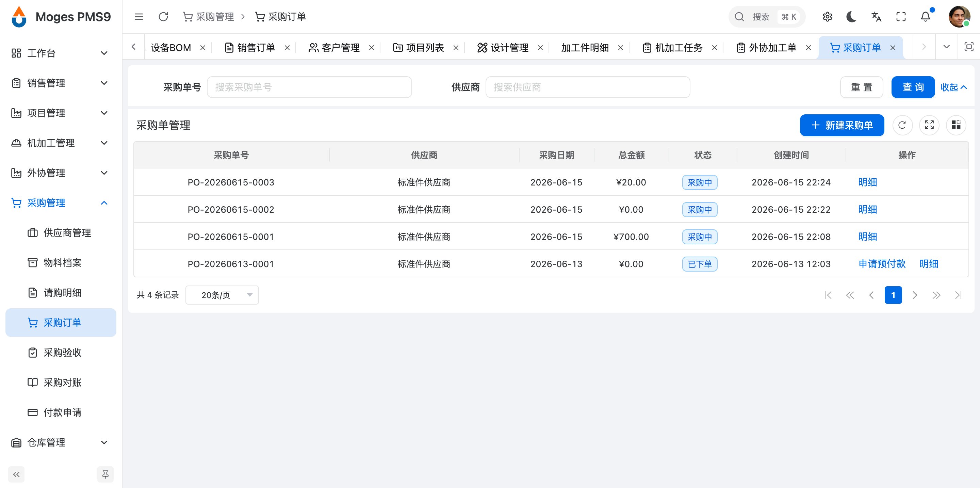Viewport: 980px width, 488px height.
Task: Open the settings gear icon
Action: tap(828, 17)
